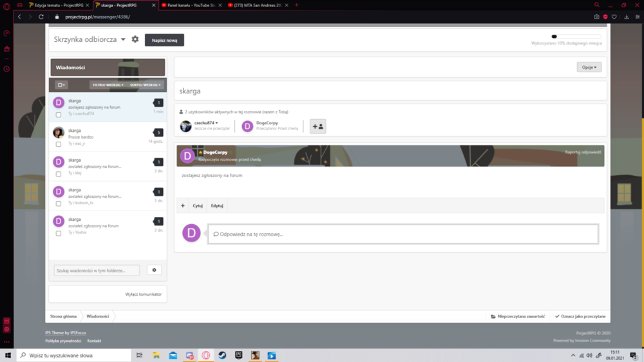Open Windows Start menu
Image resolution: width=644 pixels, height=362 pixels.
8,356
